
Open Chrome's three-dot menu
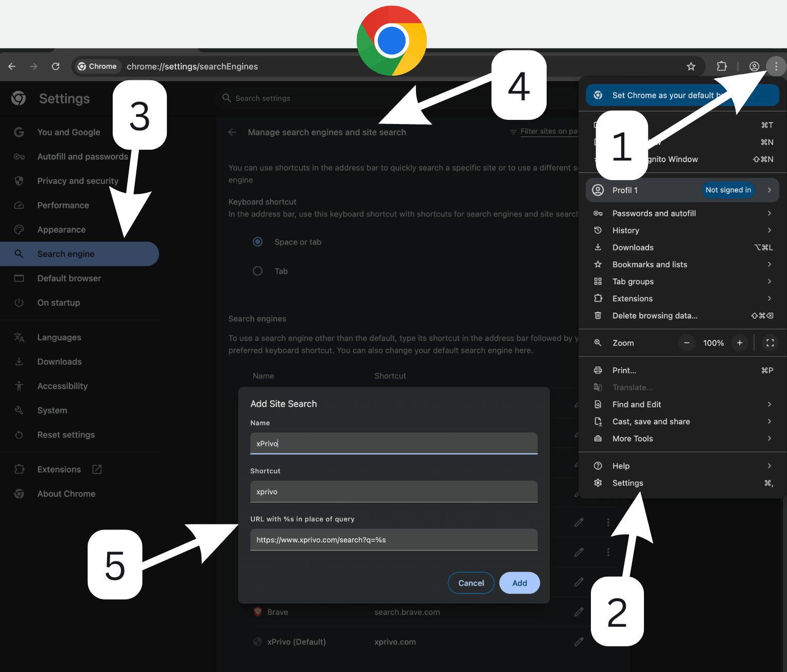[x=776, y=66]
